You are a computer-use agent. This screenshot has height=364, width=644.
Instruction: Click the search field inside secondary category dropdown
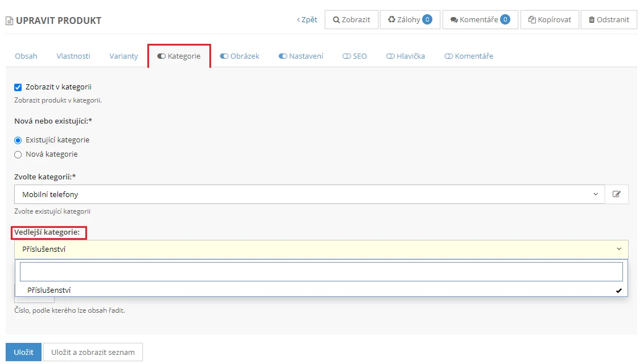(321, 272)
